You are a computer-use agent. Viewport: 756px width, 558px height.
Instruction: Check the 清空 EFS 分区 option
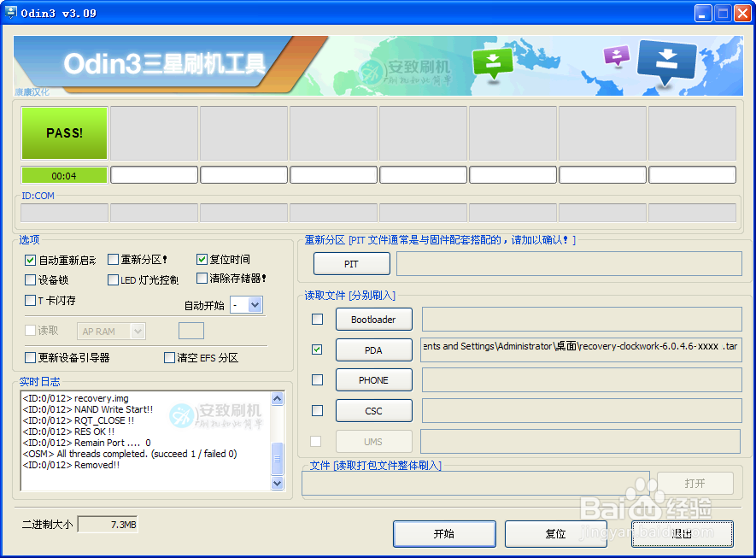pos(169,357)
